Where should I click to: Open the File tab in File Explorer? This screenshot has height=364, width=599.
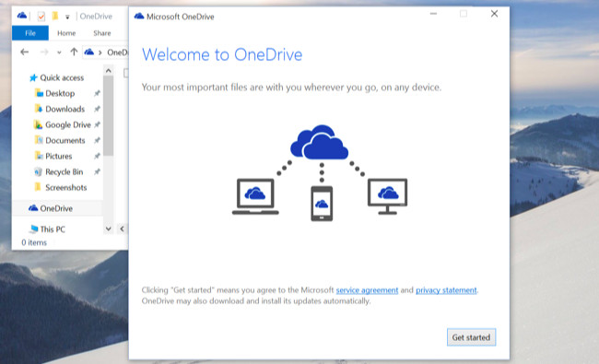[30, 33]
